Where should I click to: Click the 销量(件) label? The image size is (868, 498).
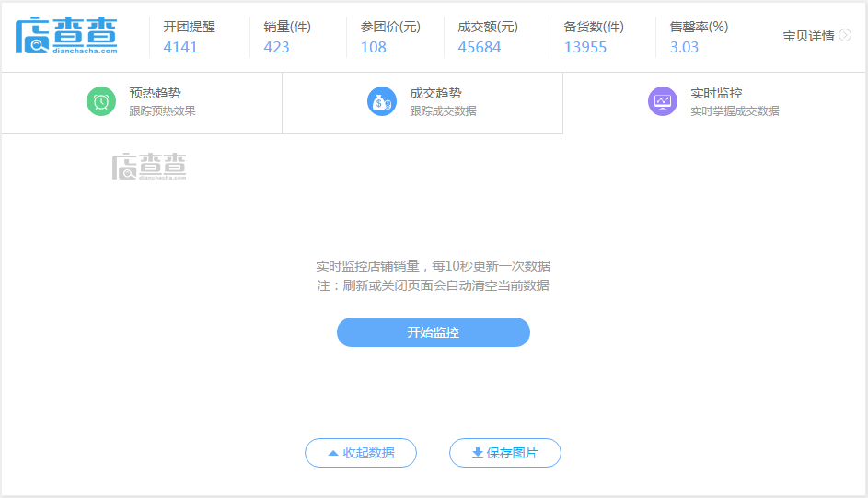click(287, 27)
